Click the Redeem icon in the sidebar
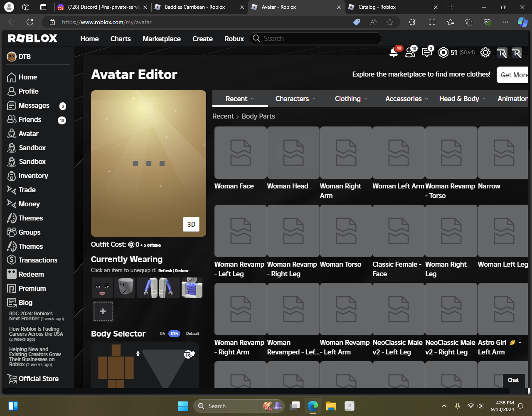This screenshot has width=532, height=416. [12, 274]
